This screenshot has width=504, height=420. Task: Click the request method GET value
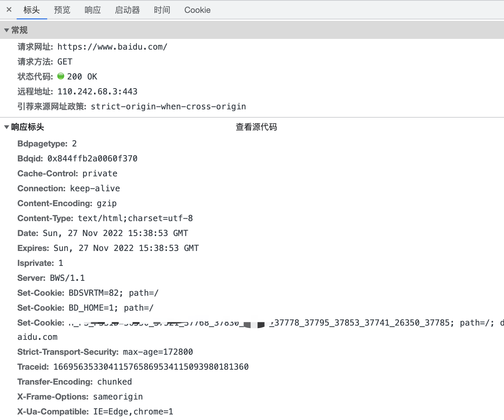(x=65, y=62)
